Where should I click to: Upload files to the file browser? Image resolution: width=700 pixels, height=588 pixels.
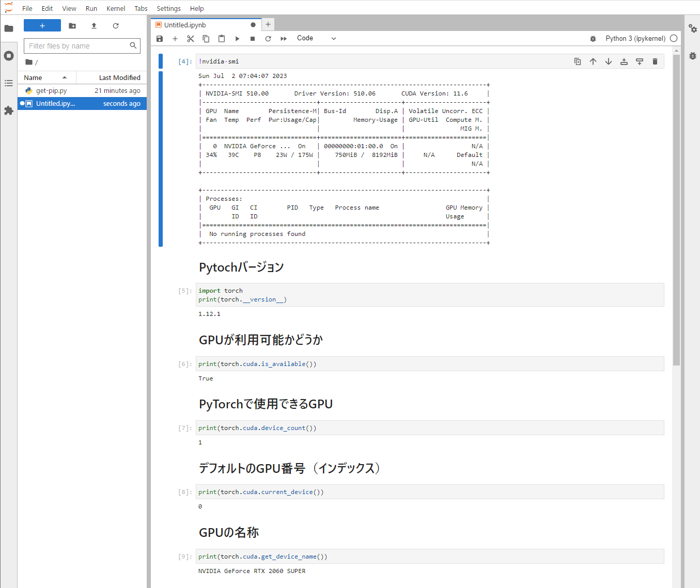coord(94,26)
